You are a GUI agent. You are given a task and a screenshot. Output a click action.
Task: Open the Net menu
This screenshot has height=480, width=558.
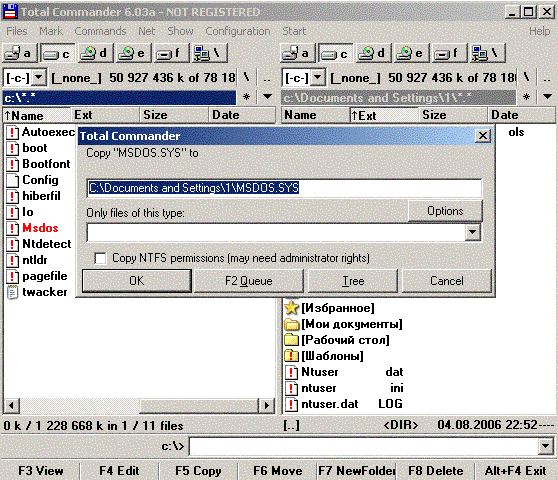point(147,31)
